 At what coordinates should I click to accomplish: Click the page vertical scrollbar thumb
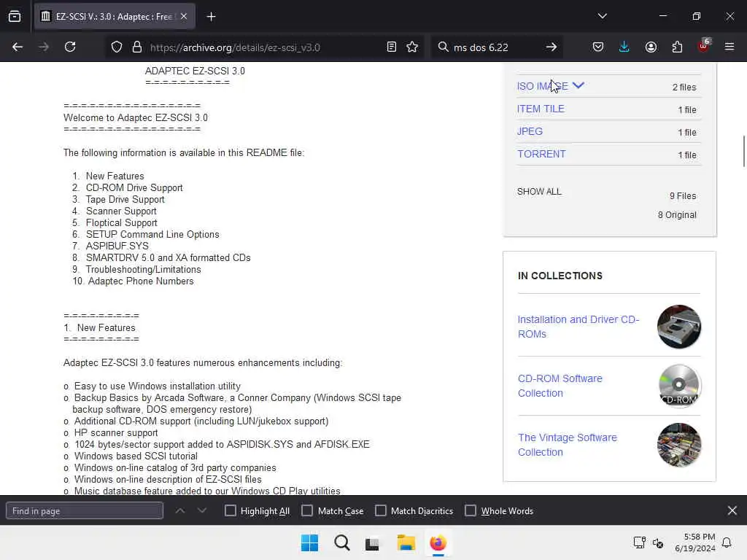(x=744, y=151)
